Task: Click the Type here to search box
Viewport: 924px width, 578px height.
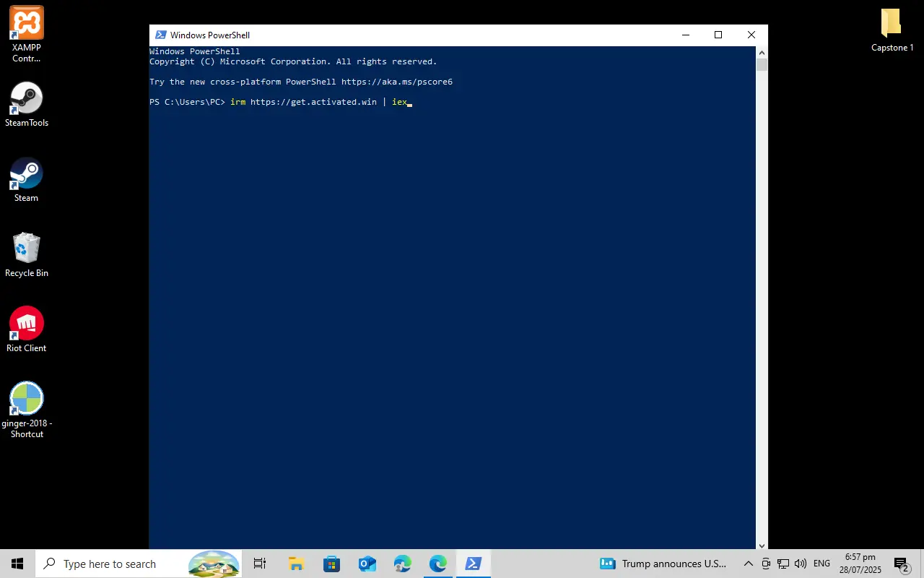Action: (x=138, y=564)
